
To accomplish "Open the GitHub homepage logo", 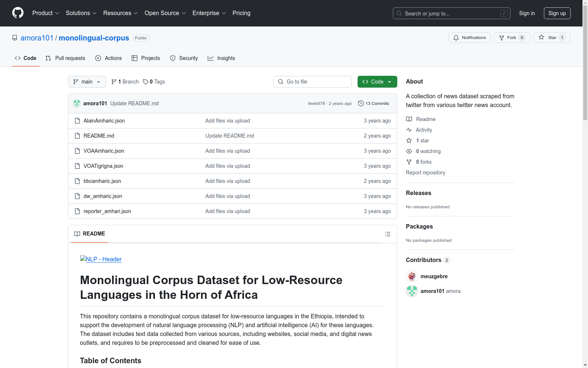I will point(18,13).
